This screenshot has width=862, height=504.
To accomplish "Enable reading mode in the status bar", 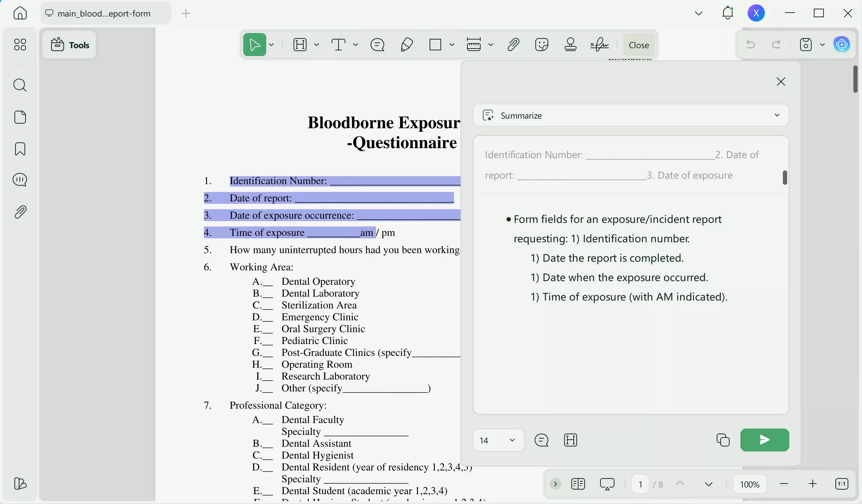I will [x=607, y=484].
